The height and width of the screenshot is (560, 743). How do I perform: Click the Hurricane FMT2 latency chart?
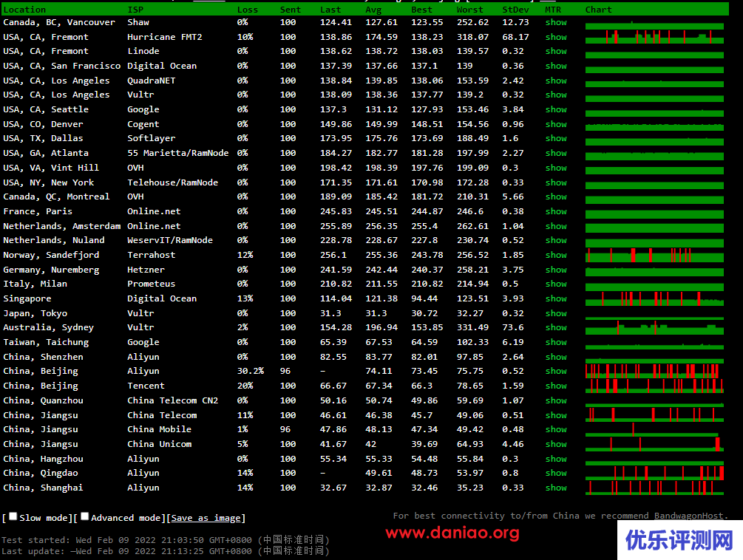tap(654, 37)
